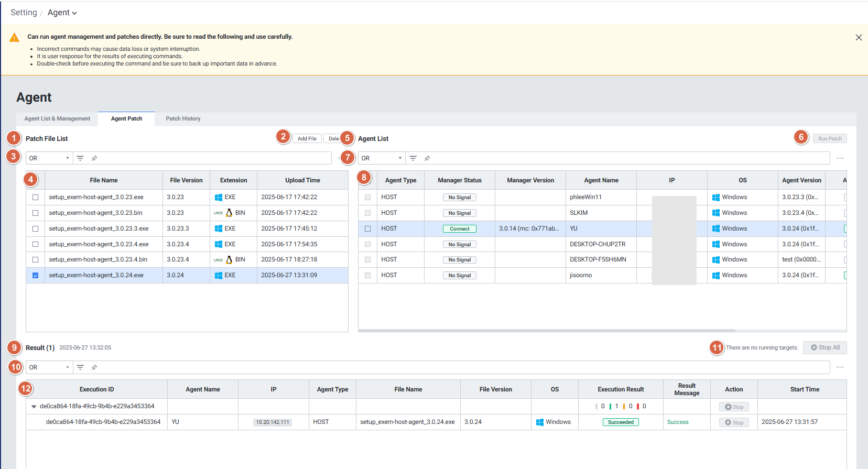Check the setup_exem-host-agent_3.0.23.exe file checkbox
The image size is (868, 469).
[x=36, y=198]
